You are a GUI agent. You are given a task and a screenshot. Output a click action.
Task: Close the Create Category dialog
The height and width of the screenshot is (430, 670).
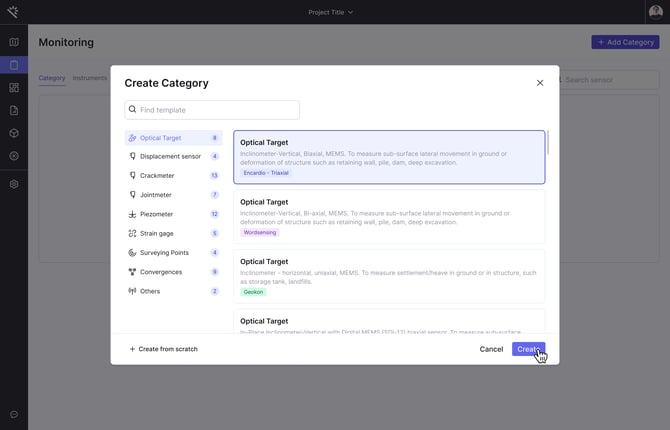click(x=540, y=83)
